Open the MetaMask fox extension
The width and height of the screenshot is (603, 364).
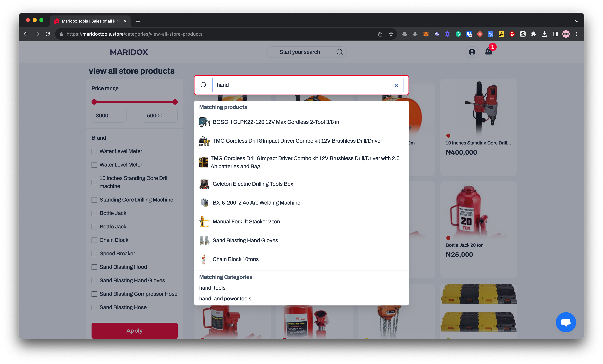tap(426, 34)
